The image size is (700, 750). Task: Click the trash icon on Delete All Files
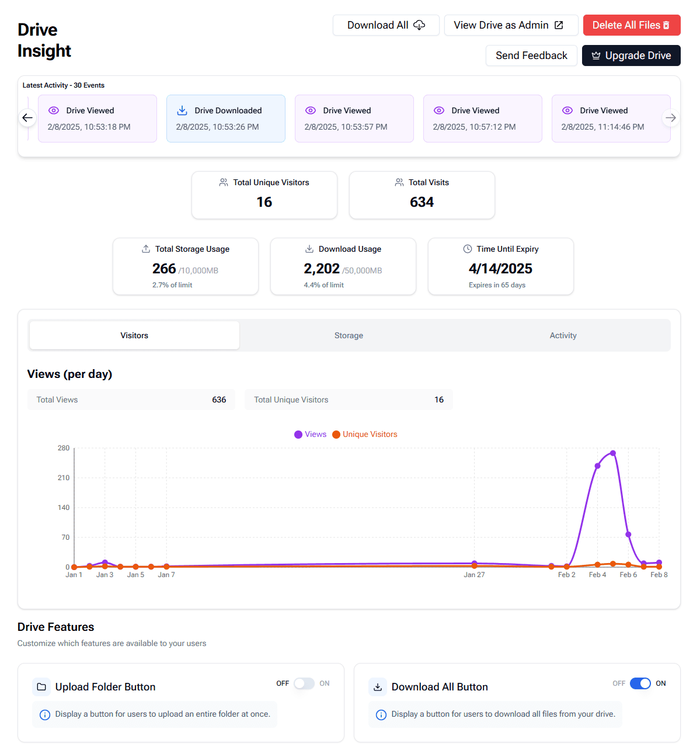coord(667,25)
